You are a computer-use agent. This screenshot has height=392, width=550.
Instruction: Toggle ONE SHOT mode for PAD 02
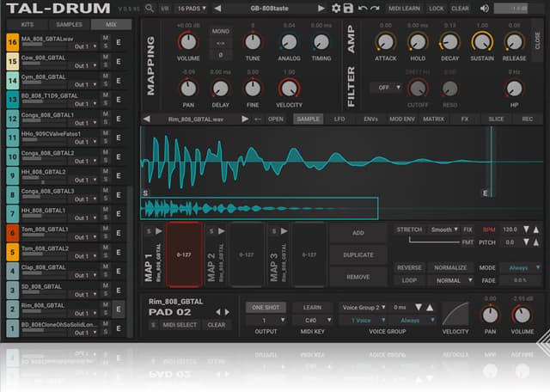(x=266, y=307)
